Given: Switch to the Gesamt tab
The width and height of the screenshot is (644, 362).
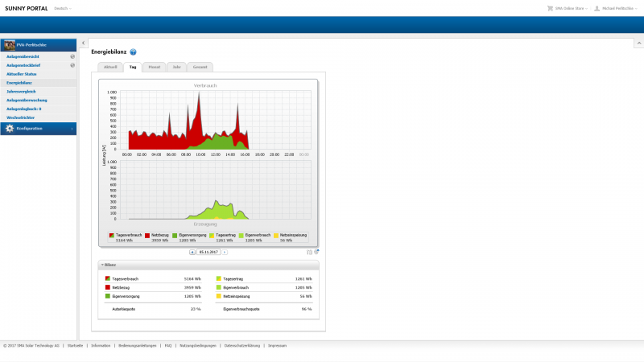Looking at the screenshot, I should (200, 67).
